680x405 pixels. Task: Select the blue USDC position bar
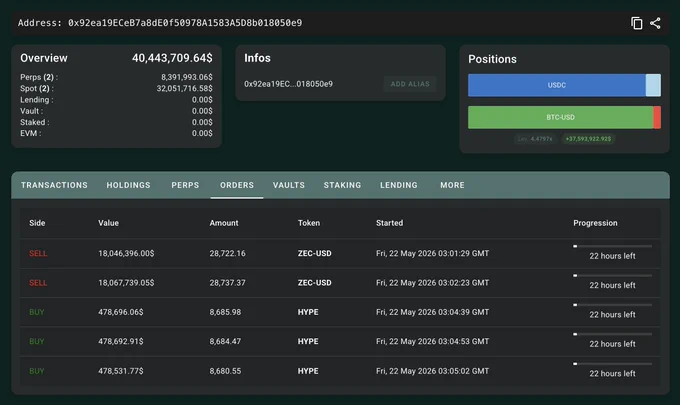(x=557, y=85)
